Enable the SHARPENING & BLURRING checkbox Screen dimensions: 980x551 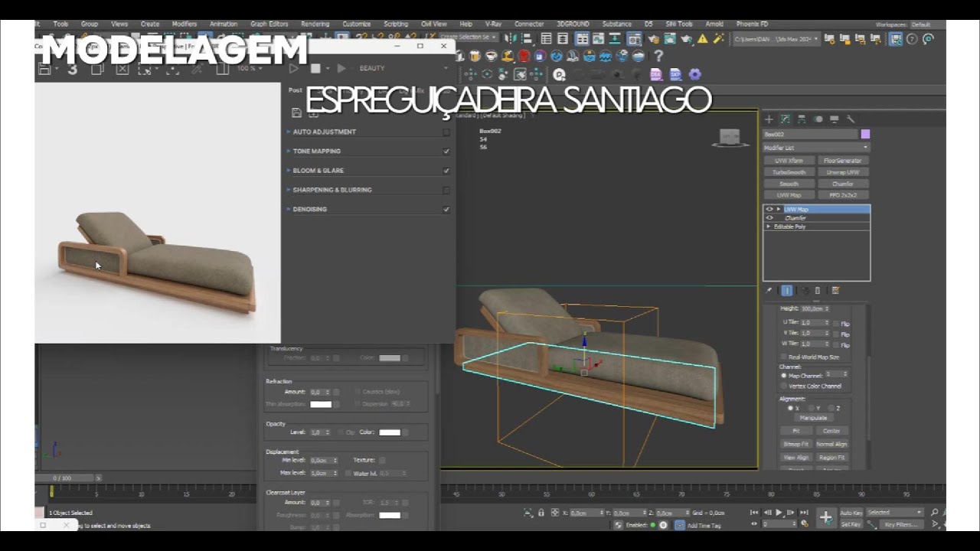coord(446,190)
